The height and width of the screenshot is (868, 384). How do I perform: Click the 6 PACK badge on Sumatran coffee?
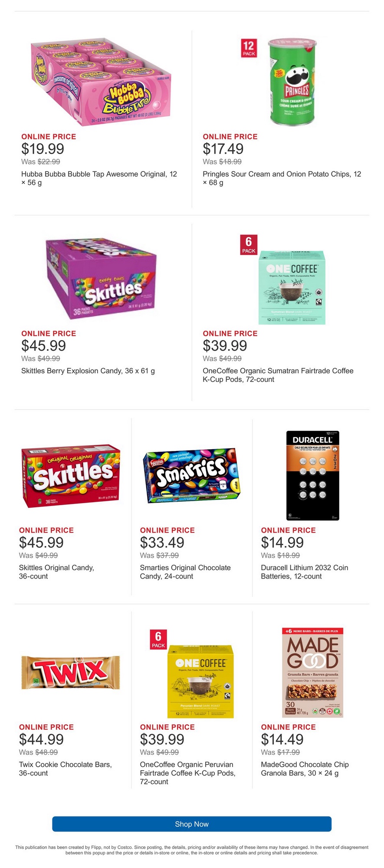click(249, 245)
